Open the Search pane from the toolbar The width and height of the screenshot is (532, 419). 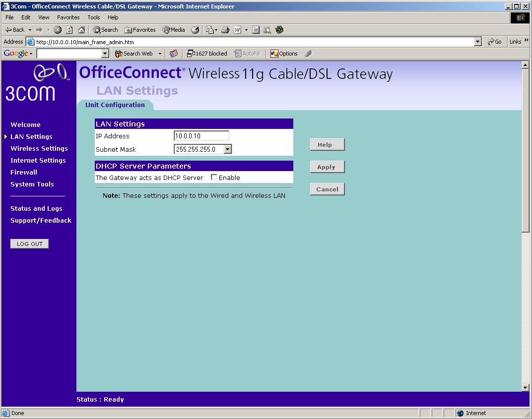106,30
